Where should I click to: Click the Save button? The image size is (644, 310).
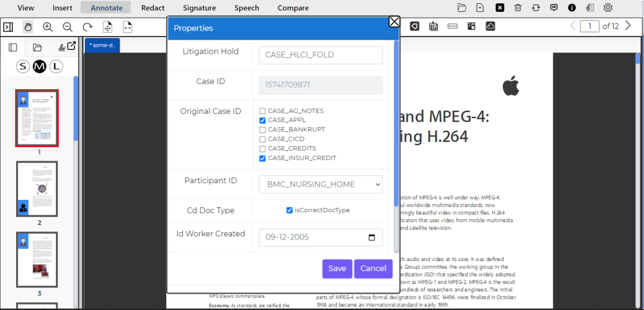(337, 269)
